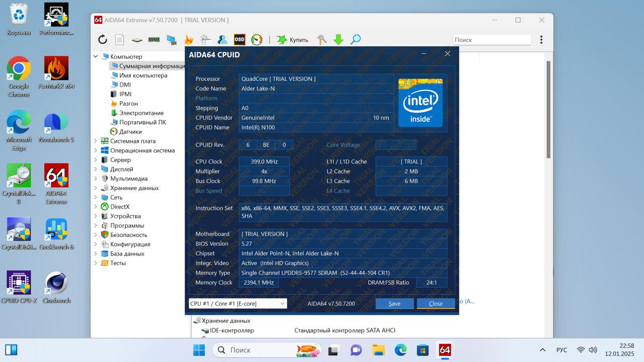Select Тесты in the tree

click(118, 263)
